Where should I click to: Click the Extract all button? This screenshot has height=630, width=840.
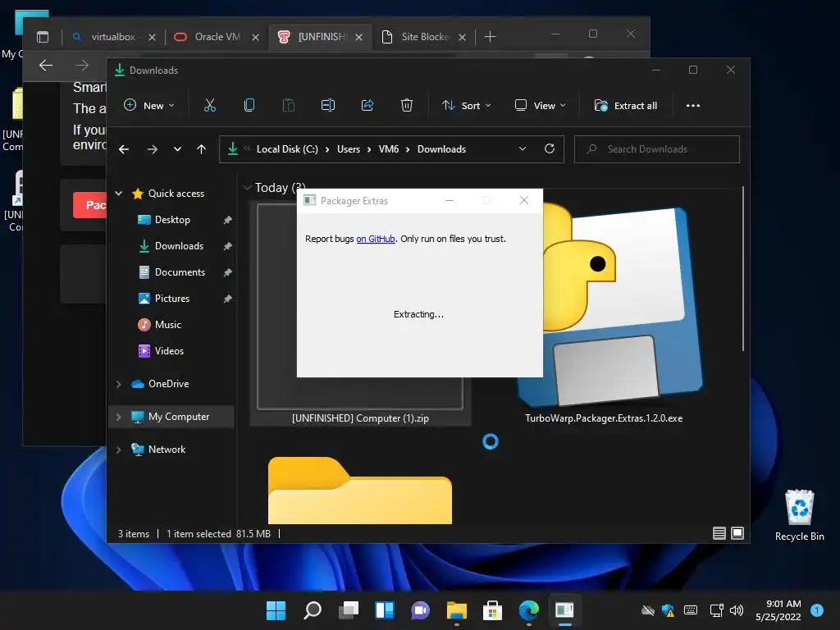tap(626, 106)
